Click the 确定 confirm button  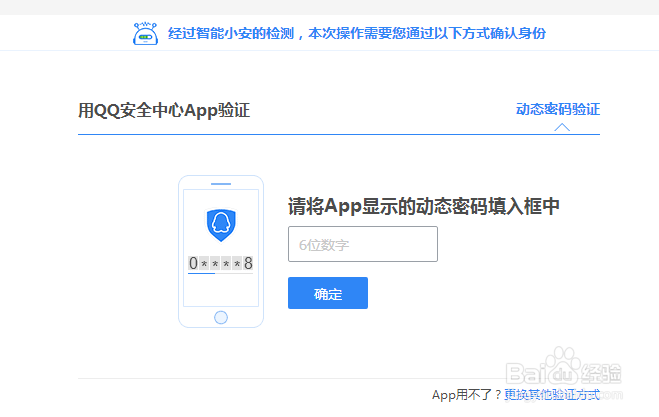coord(328,293)
